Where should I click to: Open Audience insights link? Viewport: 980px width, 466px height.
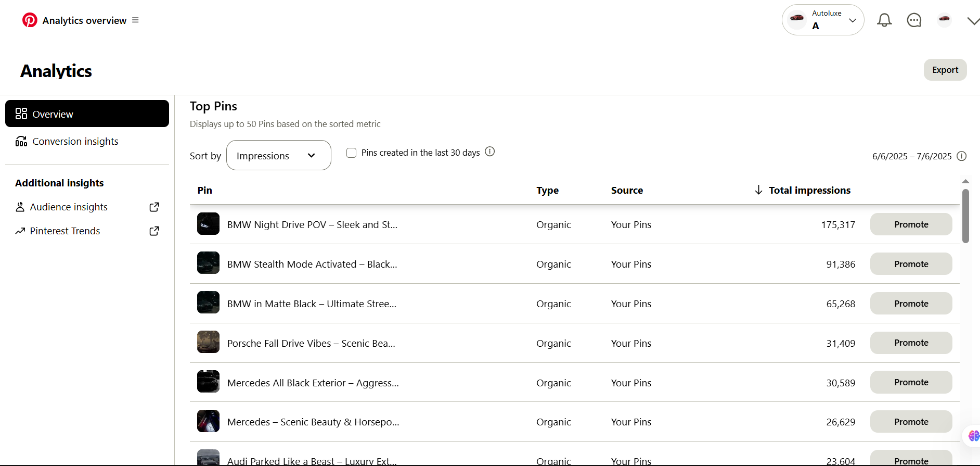pyautogui.click(x=69, y=207)
